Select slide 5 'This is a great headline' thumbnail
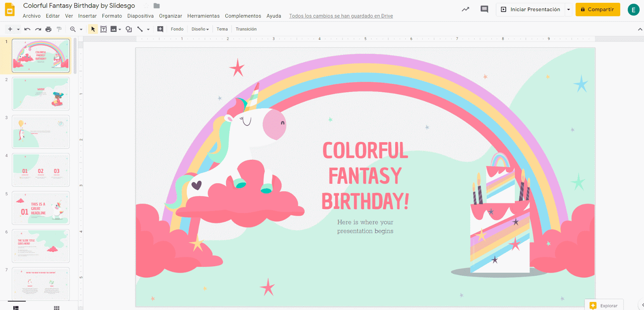 41,208
